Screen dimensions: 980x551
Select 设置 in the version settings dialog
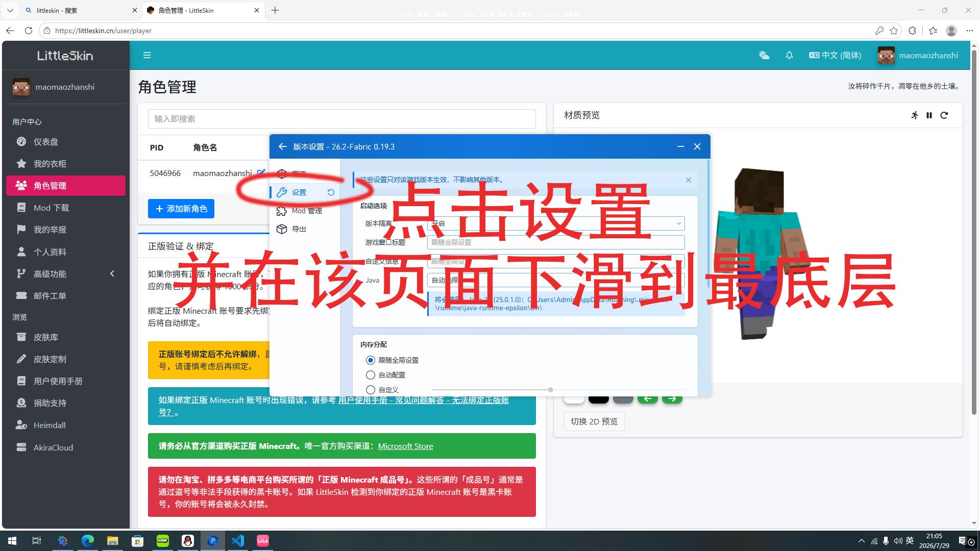point(299,192)
